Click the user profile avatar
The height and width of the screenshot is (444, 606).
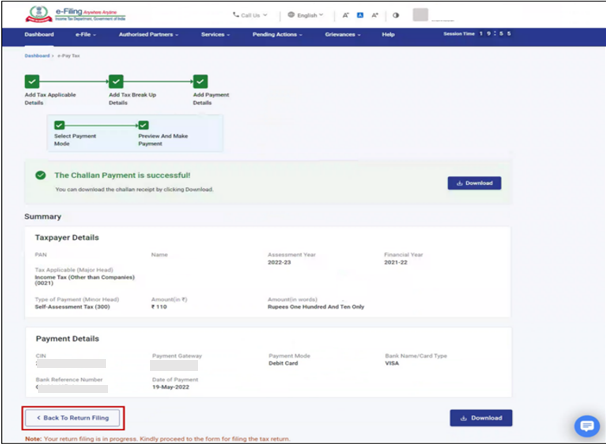coord(420,15)
